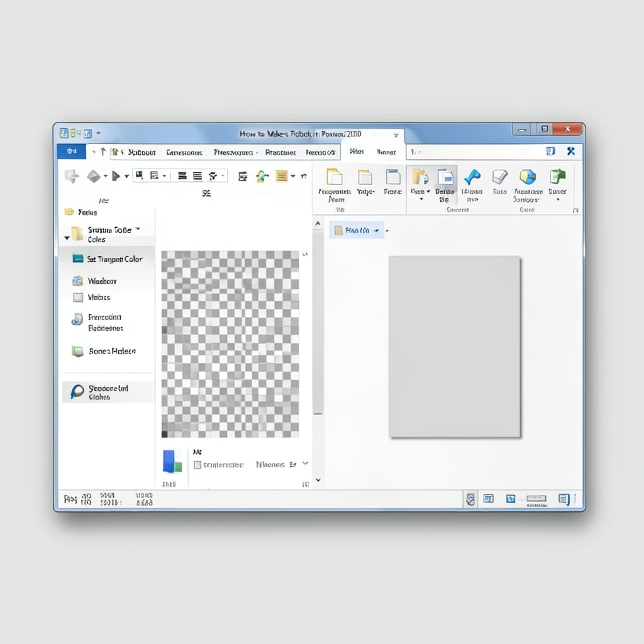Click the first folder-page icon in ribbon
This screenshot has width=644, height=644.
coord(335,177)
